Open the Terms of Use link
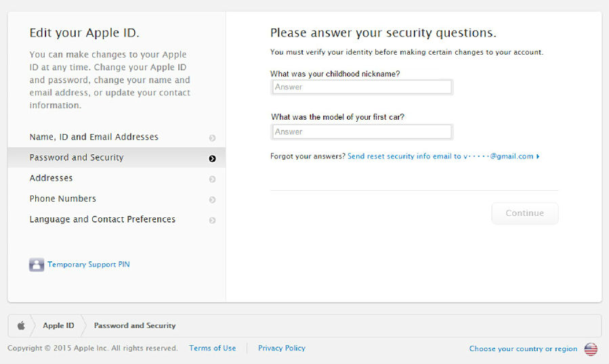 (213, 348)
